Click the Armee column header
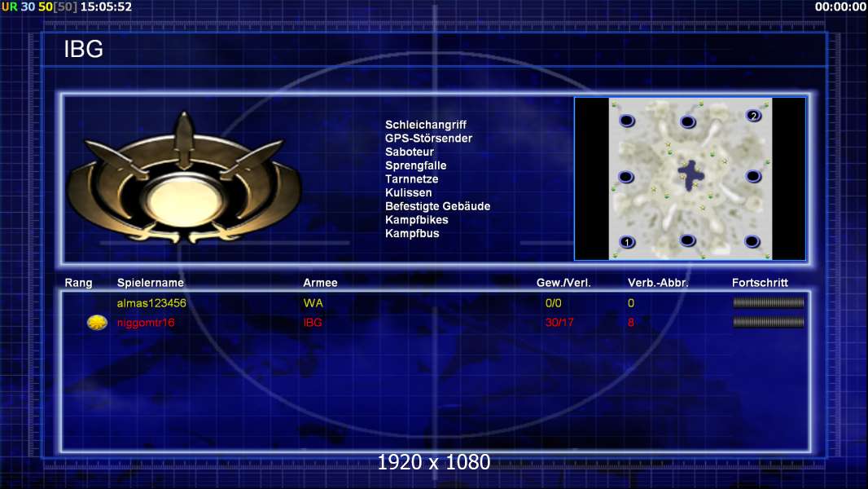 (x=321, y=283)
